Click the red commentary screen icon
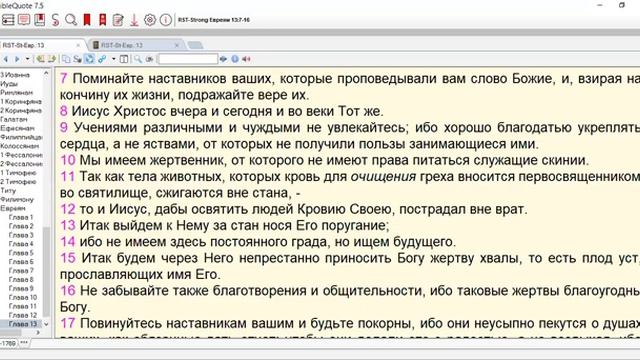The image size is (640, 360). click(24, 20)
